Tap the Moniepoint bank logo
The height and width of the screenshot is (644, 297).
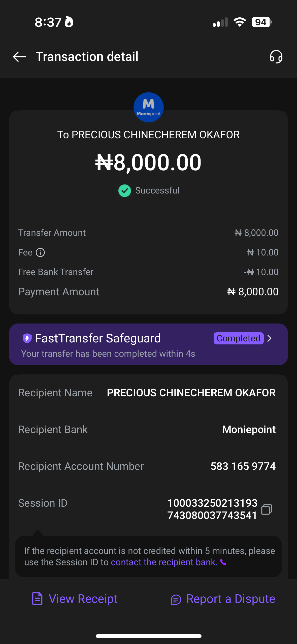148,107
